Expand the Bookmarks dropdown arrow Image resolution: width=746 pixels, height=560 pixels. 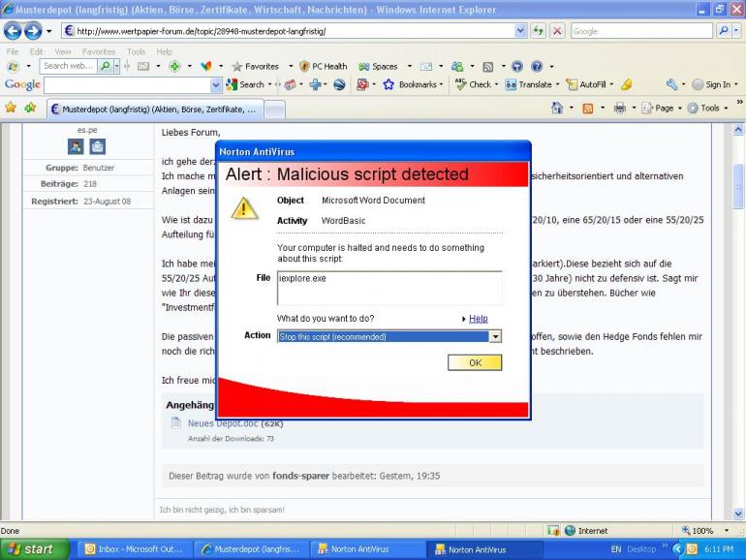(x=442, y=84)
